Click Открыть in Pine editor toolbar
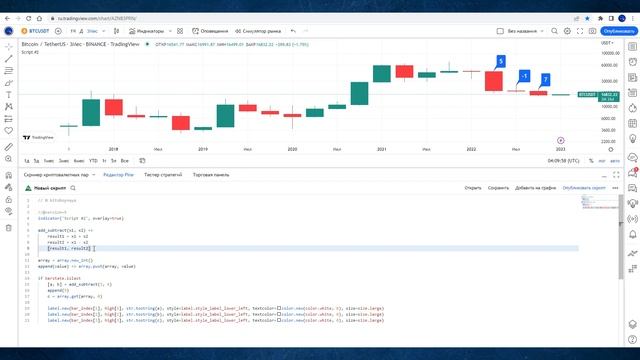Image resolution: width=640 pixels, height=360 pixels. coord(473,188)
